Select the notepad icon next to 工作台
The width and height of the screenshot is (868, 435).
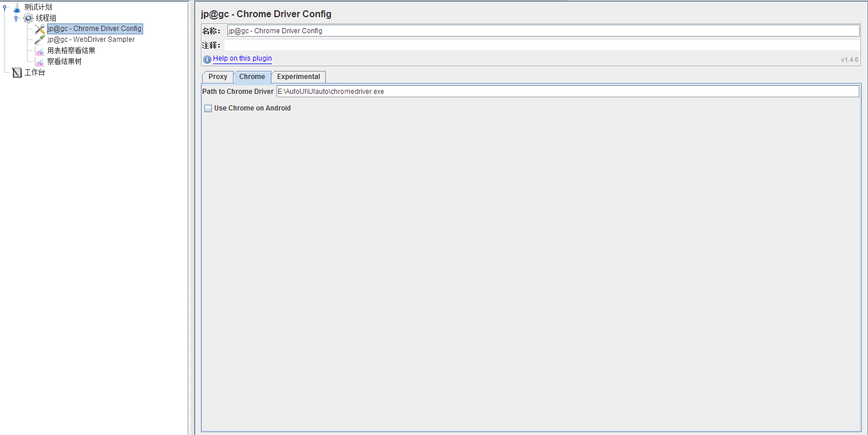tap(16, 72)
